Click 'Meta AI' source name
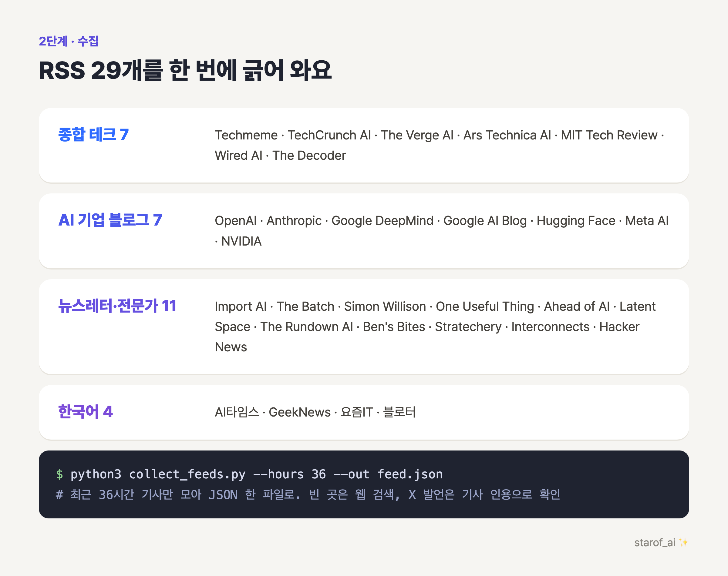 [647, 221]
